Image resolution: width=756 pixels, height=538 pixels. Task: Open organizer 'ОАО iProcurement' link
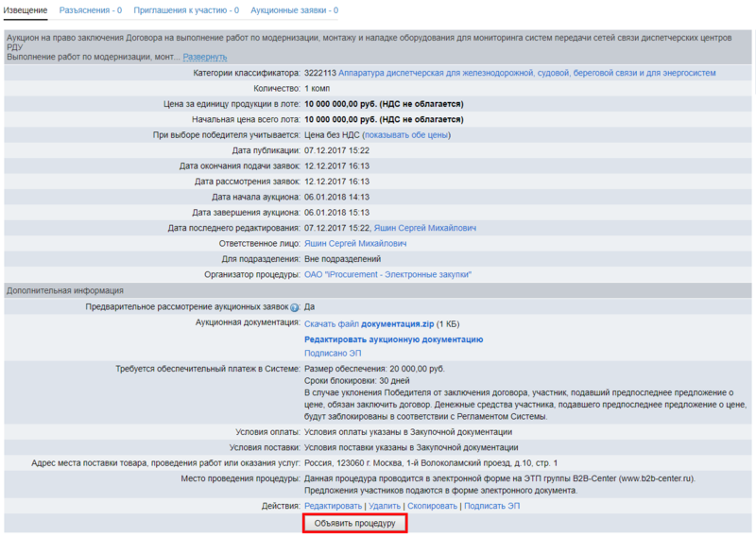click(x=387, y=274)
